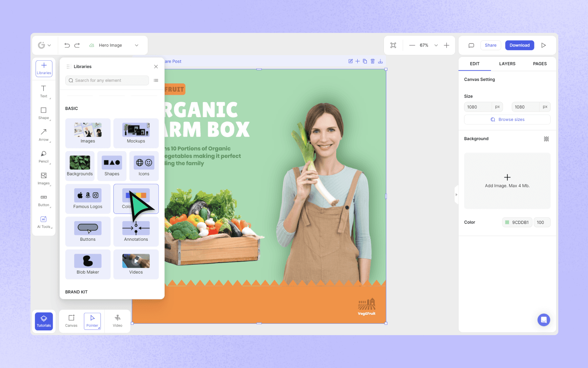Select the Text tool
The width and height of the screenshot is (588, 368).
(x=43, y=91)
